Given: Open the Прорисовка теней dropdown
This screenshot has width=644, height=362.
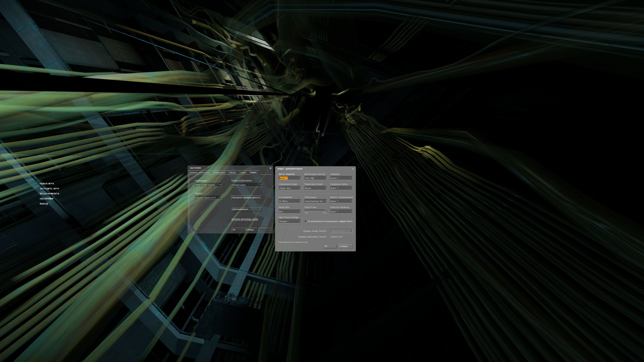Looking at the screenshot, I should [x=315, y=188].
